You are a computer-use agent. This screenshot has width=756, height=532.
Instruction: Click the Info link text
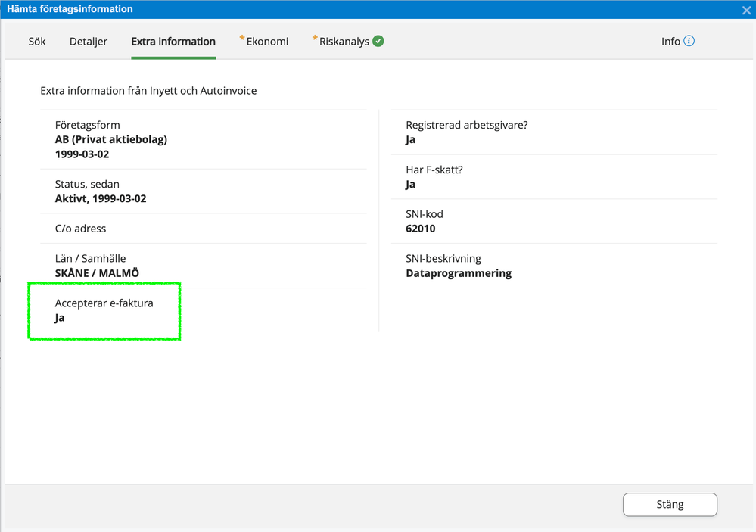pyautogui.click(x=670, y=42)
